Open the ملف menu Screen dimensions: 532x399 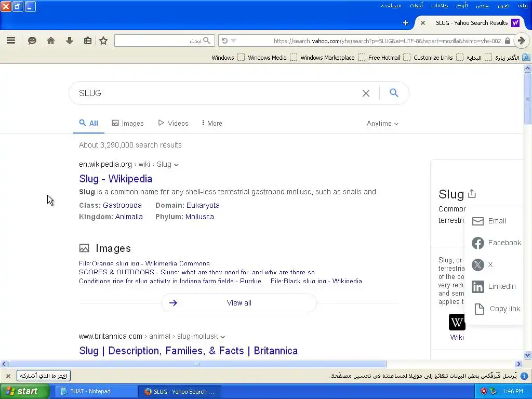(523, 5)
